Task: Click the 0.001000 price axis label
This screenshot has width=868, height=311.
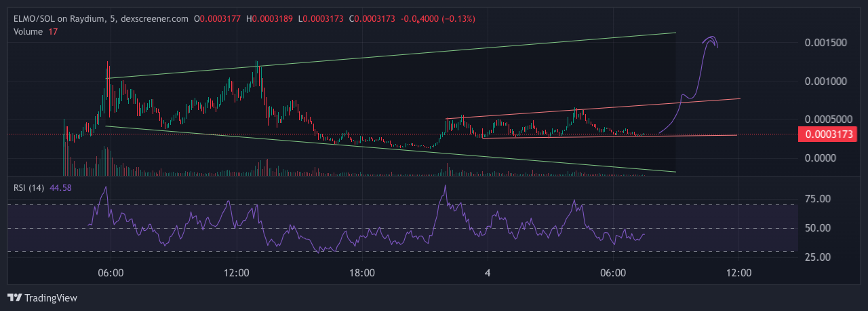Action: coord(827,81)
